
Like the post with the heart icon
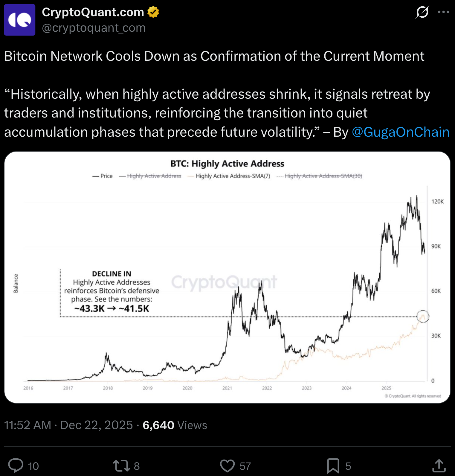pyautogui.click(x=227, y=466)
